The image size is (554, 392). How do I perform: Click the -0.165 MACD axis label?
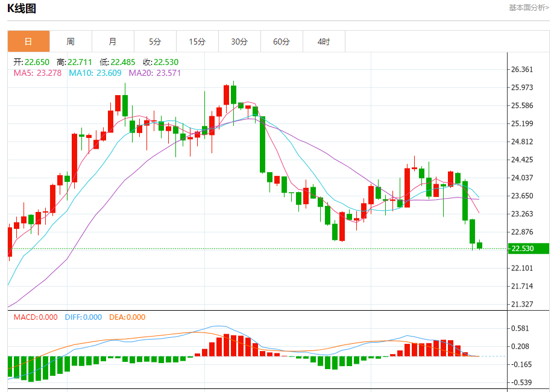[521, 364]
